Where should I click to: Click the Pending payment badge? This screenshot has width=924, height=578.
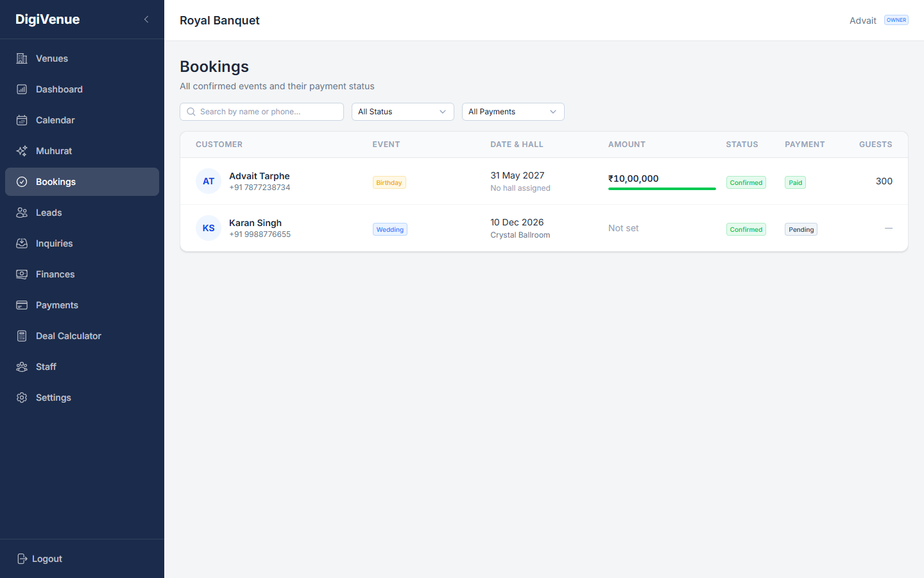[x=801, y=229]
